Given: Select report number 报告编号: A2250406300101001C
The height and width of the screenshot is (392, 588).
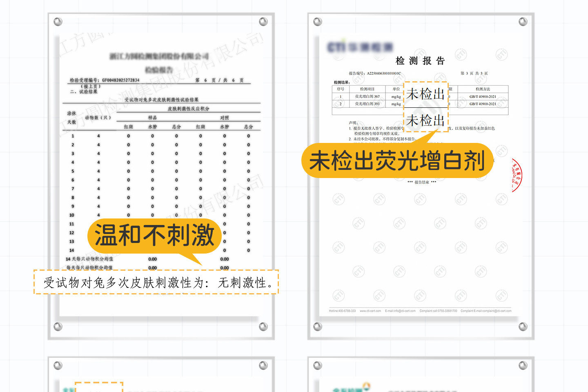Looking at the screenshot, I should tap(375, 73).
